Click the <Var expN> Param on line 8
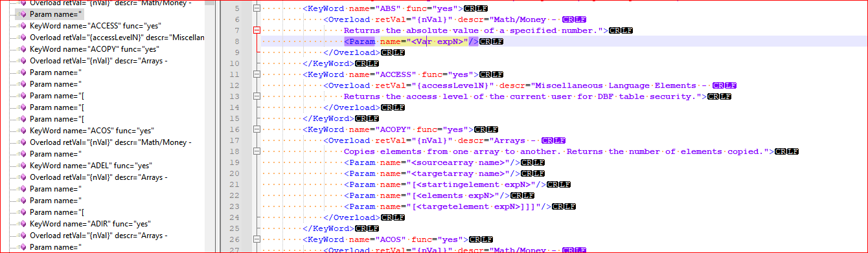The image size is (868, 253). pos(411,41)
